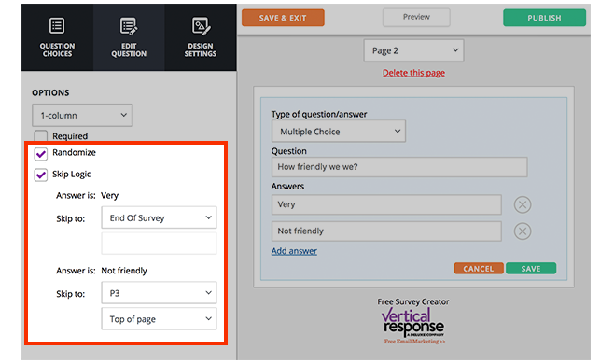Save the question
614x364 pixels.
click(531, 269)
